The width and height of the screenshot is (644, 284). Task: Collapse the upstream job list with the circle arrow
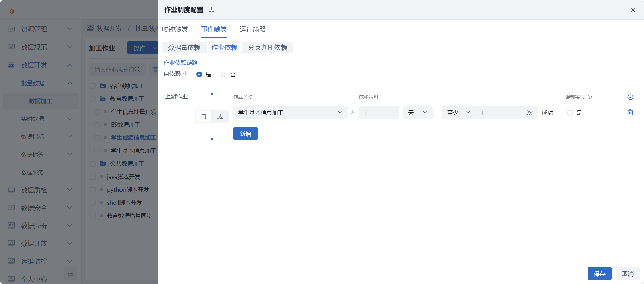click(x=630, y=97)
